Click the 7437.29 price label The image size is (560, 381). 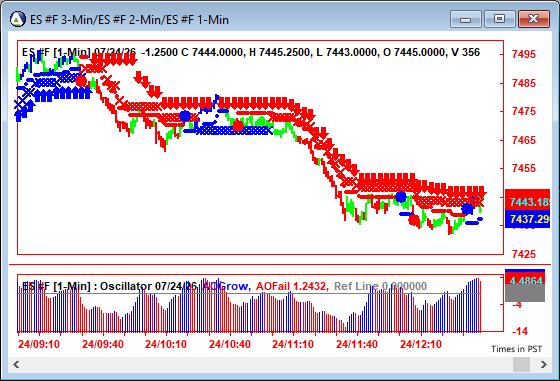tap(527, 219)
